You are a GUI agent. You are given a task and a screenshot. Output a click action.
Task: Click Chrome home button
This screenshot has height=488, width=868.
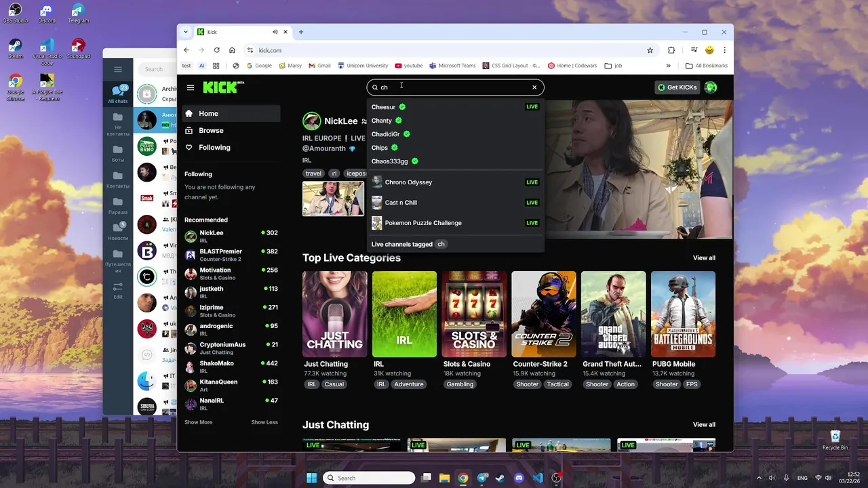[x=232, y=50]
